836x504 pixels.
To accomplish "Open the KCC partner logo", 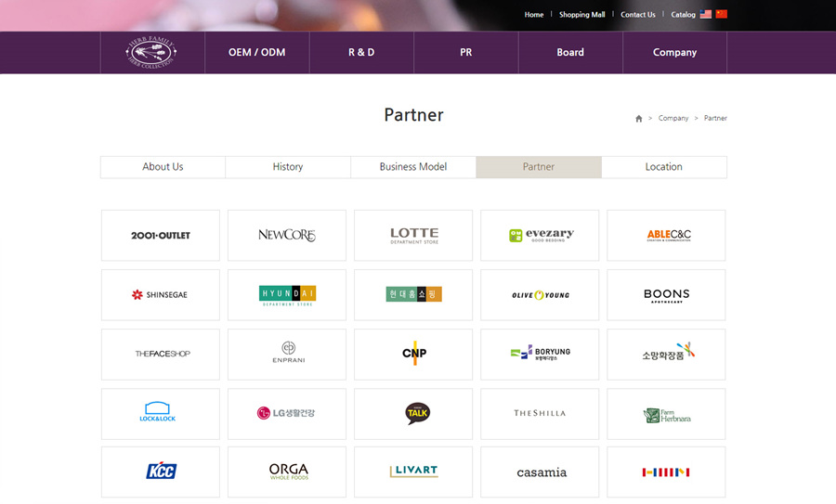I will point(161,472).
